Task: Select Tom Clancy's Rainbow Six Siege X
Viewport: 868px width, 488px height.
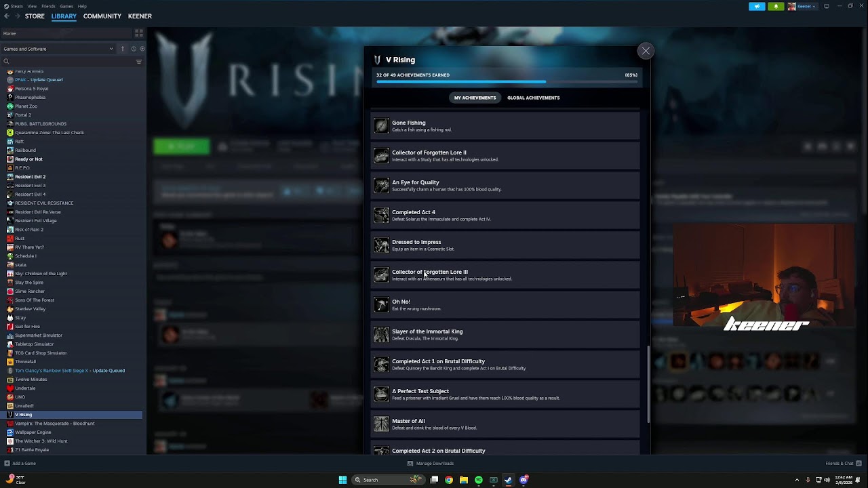Action: [71, 370]
